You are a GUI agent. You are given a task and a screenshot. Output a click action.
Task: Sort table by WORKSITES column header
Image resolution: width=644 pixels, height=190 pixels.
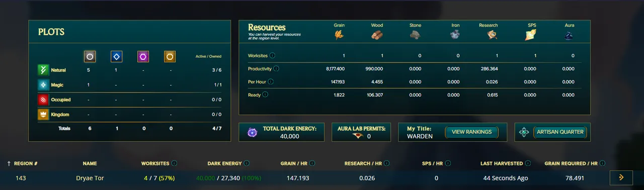pos(155,163)
